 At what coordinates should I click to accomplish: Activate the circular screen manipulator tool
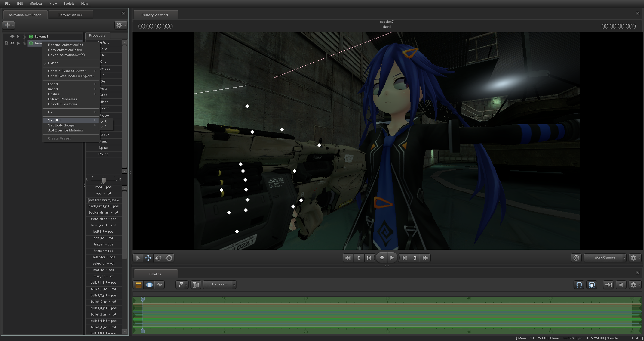tap(169, 258)
